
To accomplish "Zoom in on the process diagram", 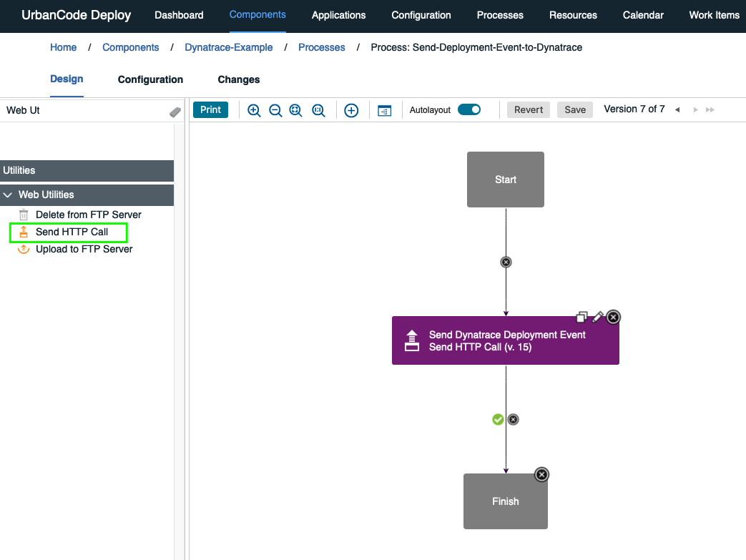I will [x=254, y=110].
